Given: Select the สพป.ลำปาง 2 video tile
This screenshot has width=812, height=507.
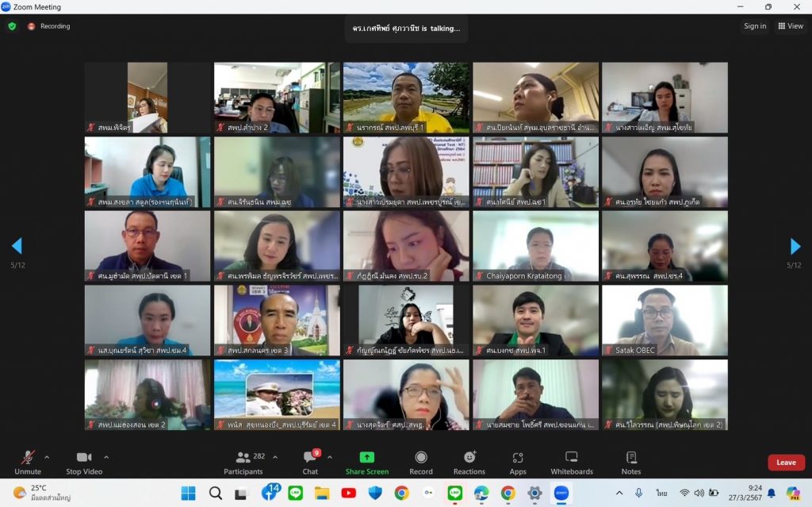Looking at the screenshot, I should (277, 98).
